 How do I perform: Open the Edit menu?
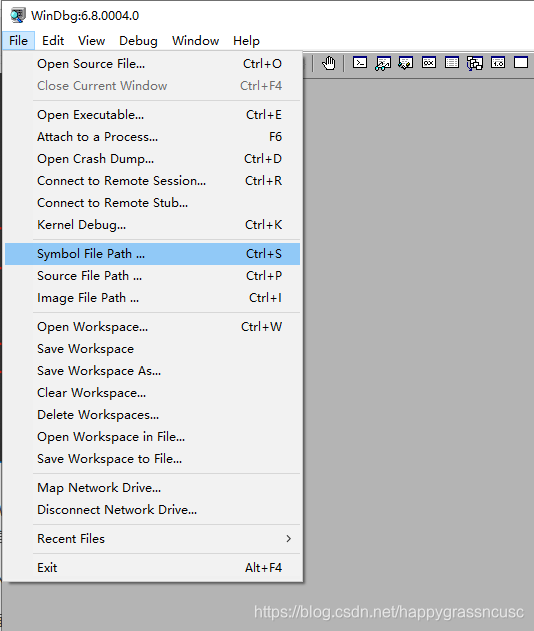pos(53,41)
